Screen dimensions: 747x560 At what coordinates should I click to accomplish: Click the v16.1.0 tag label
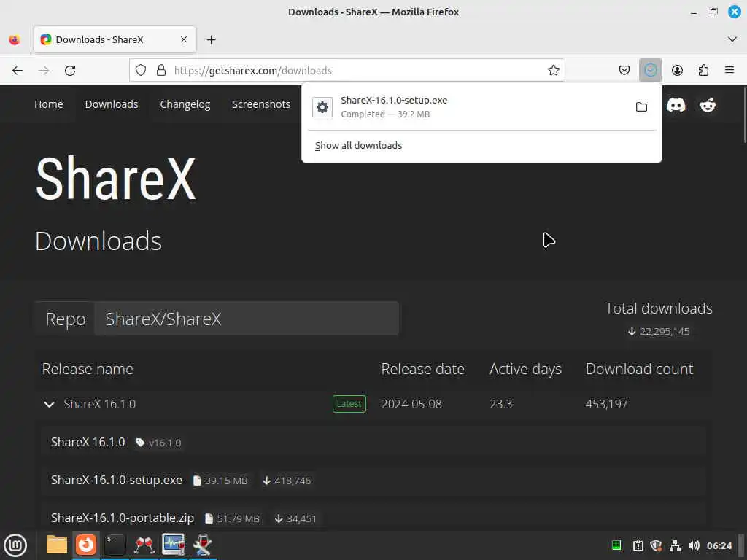[x=158, y=443]
